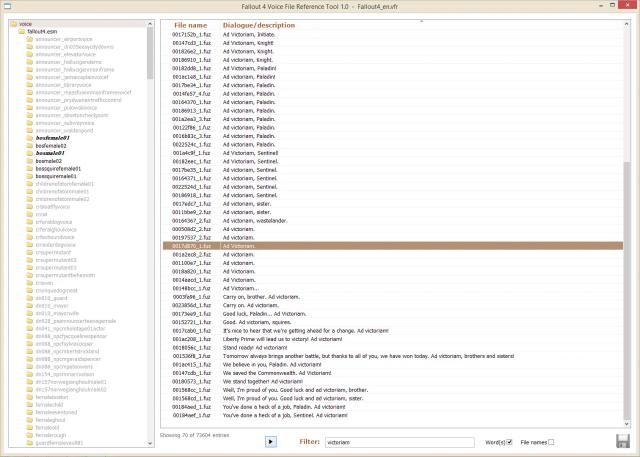Image resolution: width=640 pixels, height=457 pixels.
Task: Select row 'Ad victoriam, wastelander.'
Action: click(393, 221)
